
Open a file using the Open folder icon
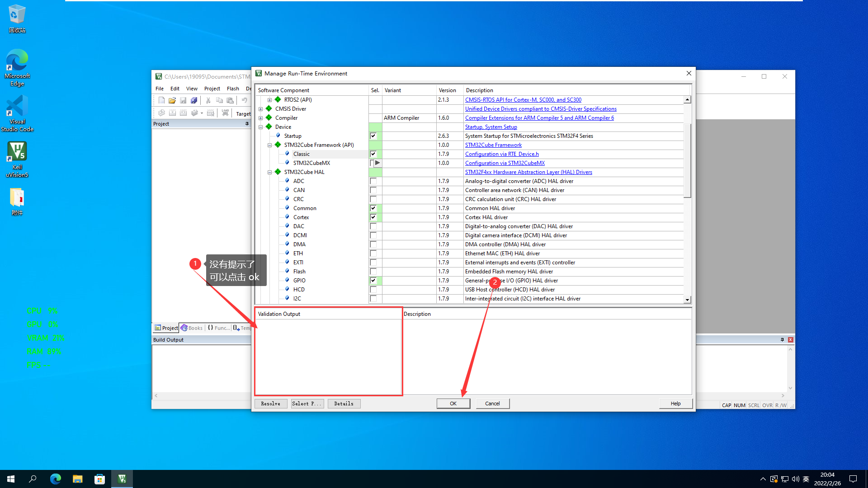pyautogui.click(x=172, y=100)
